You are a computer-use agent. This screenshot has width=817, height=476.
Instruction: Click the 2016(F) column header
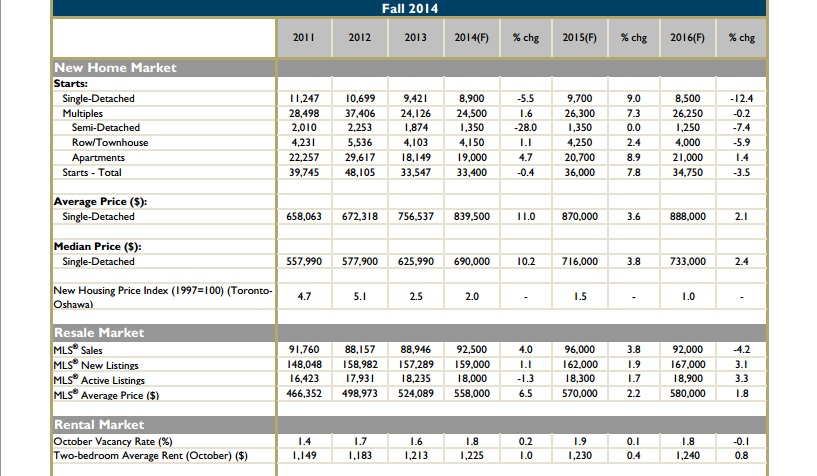687,37
